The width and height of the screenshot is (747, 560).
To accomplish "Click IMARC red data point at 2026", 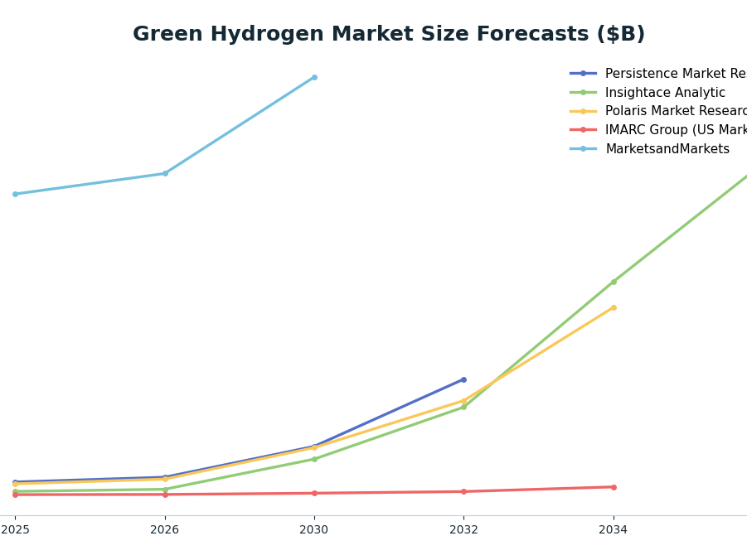I will click(165, 495).
